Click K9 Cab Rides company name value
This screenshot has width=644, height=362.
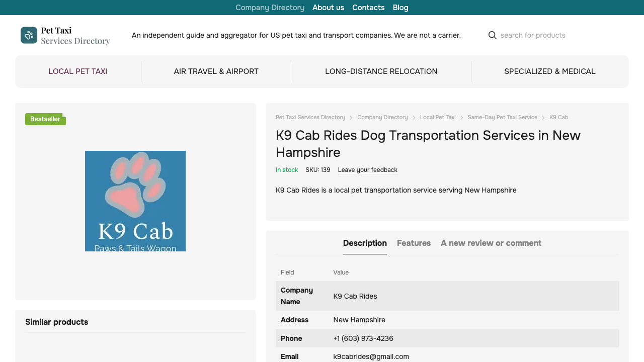click(355, 296)
